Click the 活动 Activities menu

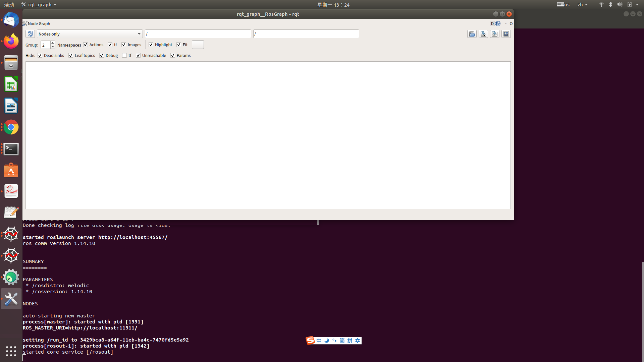[9, 5]
